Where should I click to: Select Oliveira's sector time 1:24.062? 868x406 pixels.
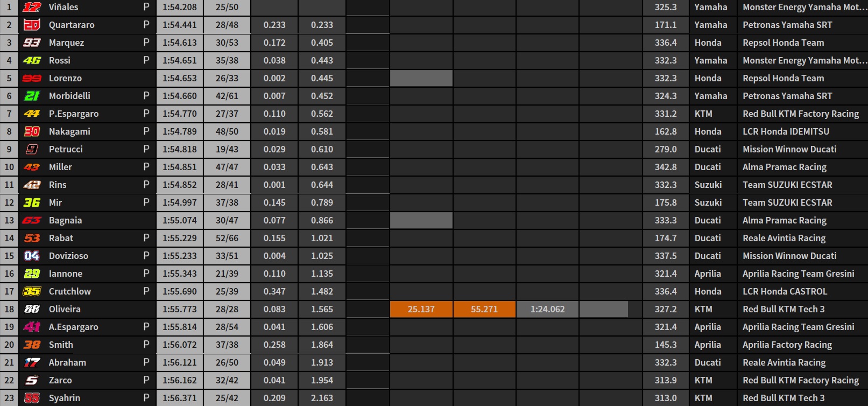click(547, 309)
